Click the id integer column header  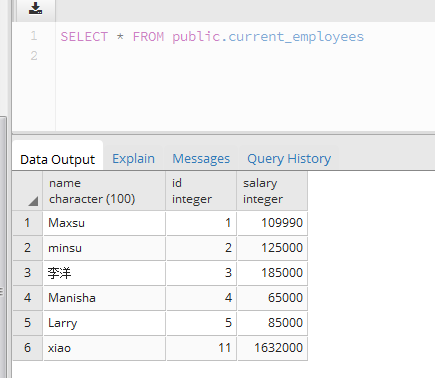[x=201, y=191]
